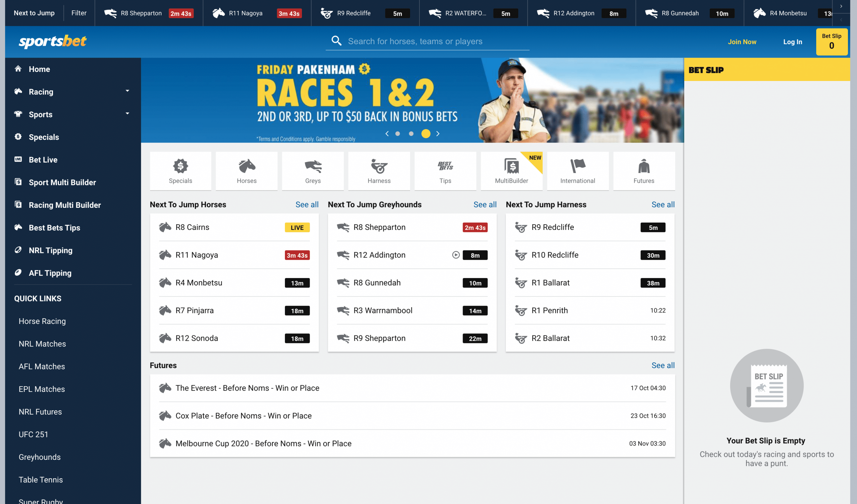Click Log In button
Viewport: 857px width, 504px height.
pos(792,41)
